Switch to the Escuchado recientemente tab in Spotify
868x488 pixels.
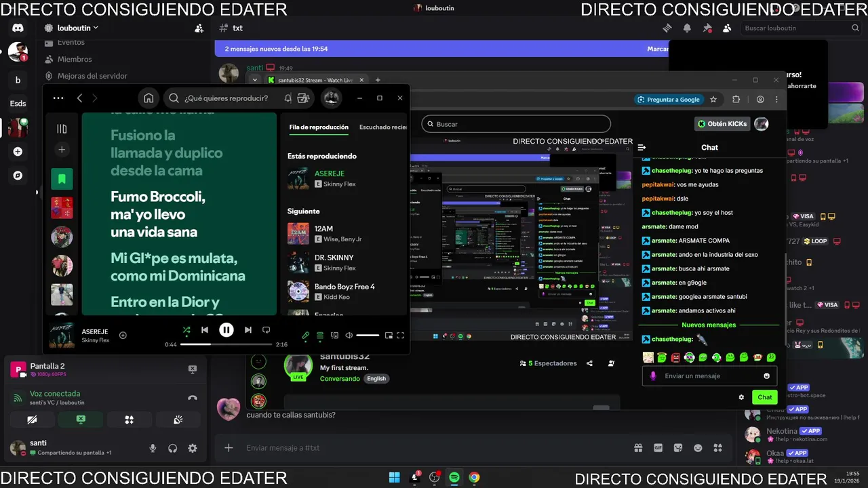383,127
